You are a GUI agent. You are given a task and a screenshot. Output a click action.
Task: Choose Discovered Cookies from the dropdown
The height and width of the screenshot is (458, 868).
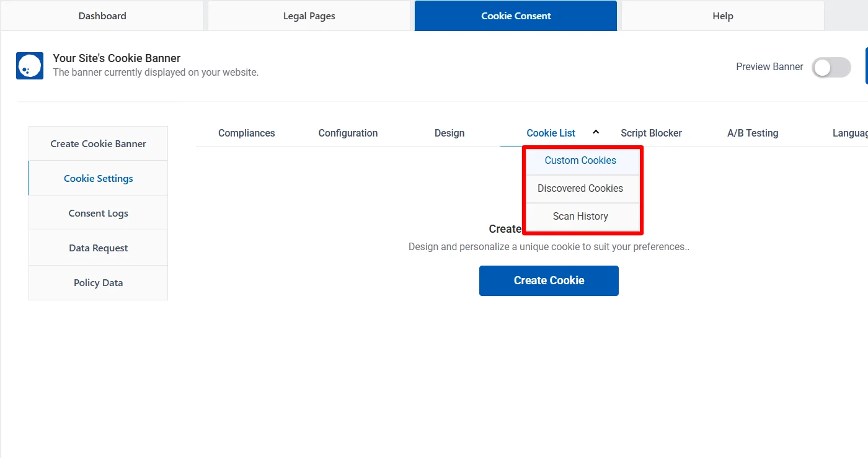(x=580, y=188)
